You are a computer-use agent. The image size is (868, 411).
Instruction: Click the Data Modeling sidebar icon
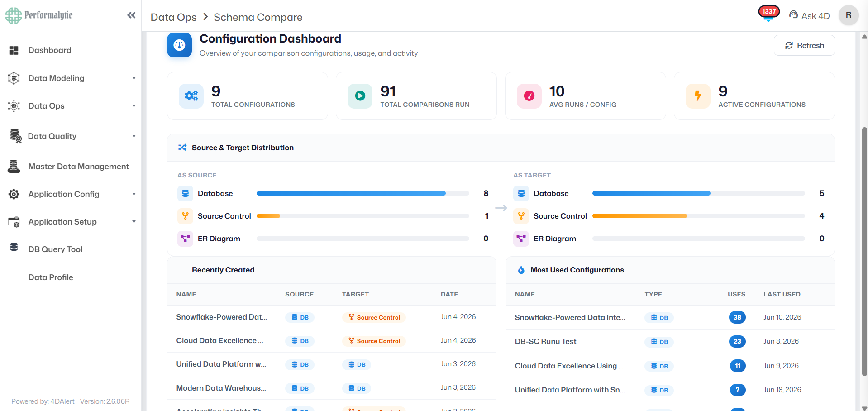tap(14, 78)
